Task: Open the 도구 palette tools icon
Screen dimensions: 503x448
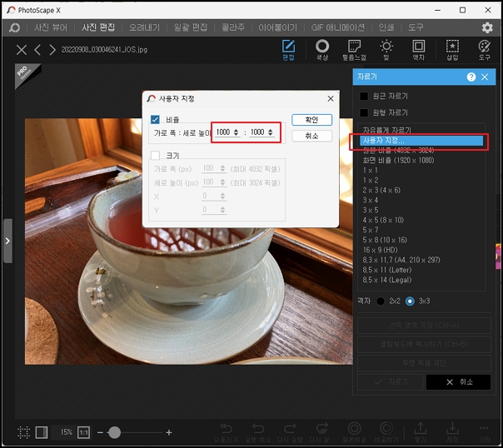Action: pos(485,50)
